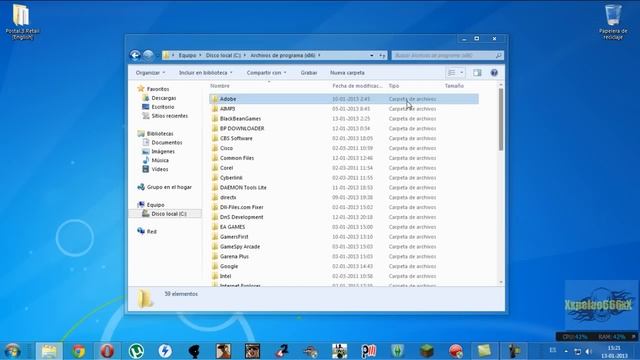Viewport: 640px width, 360px height.
Task: Click the volume speaker tray icon
Action: pyautogui.click(x=589, y=351)
